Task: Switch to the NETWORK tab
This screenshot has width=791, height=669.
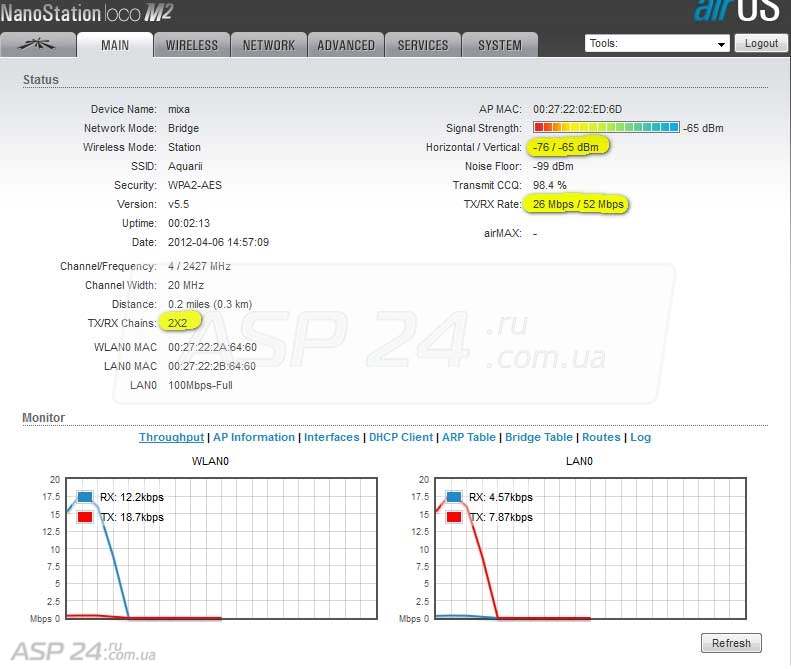Action: click(x=268, y=45)
